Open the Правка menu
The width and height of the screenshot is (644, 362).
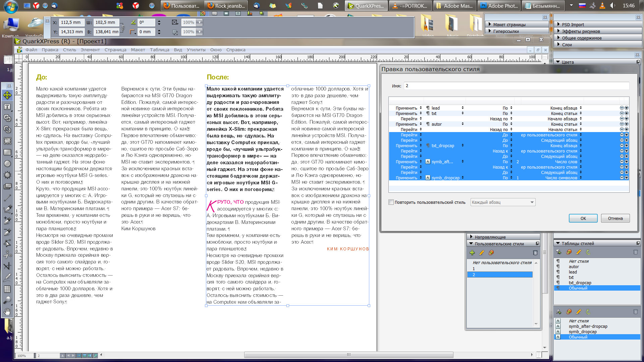pyautogui.click(x=50, y=50)
